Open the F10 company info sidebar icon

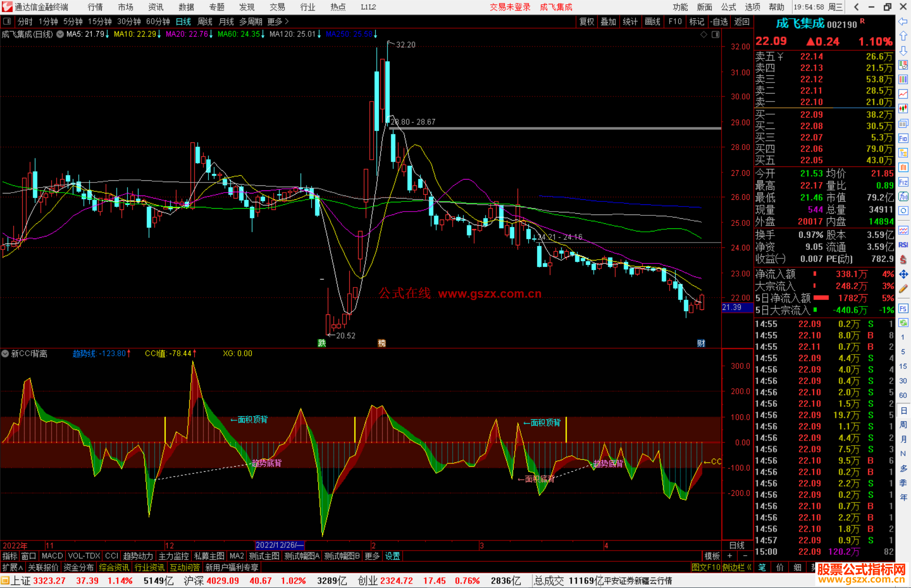[903, 138]
